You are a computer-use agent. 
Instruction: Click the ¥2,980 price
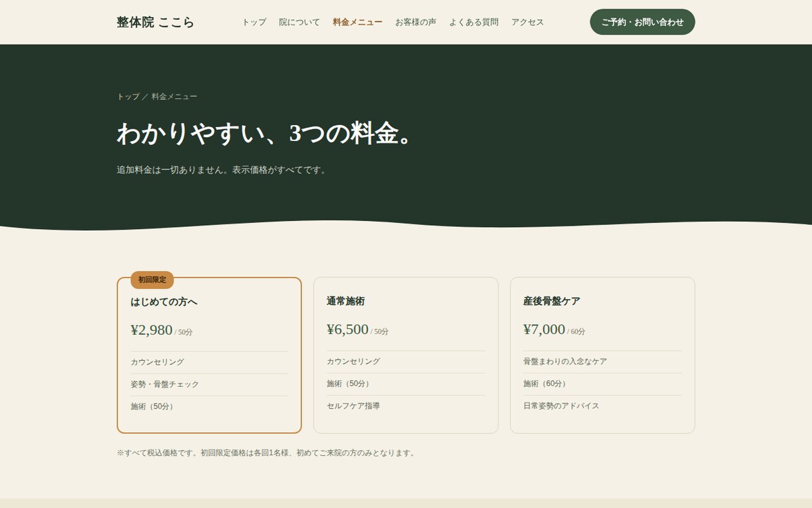151,330
